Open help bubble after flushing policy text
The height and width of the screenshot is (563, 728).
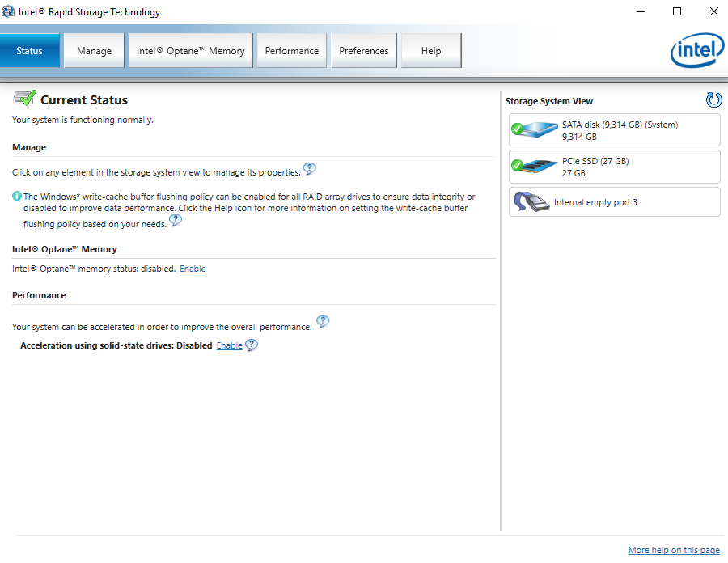(176, 221)
